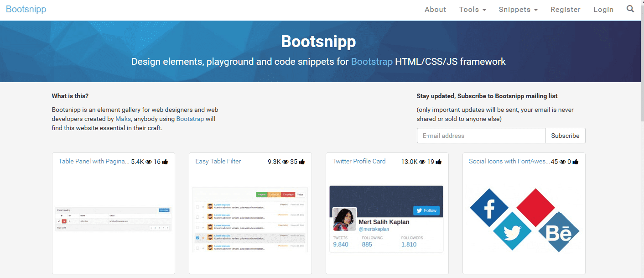The width and height of the screenshot is (644, 278).
Task: Open the Login page
Action: click(x=603, y=10)
